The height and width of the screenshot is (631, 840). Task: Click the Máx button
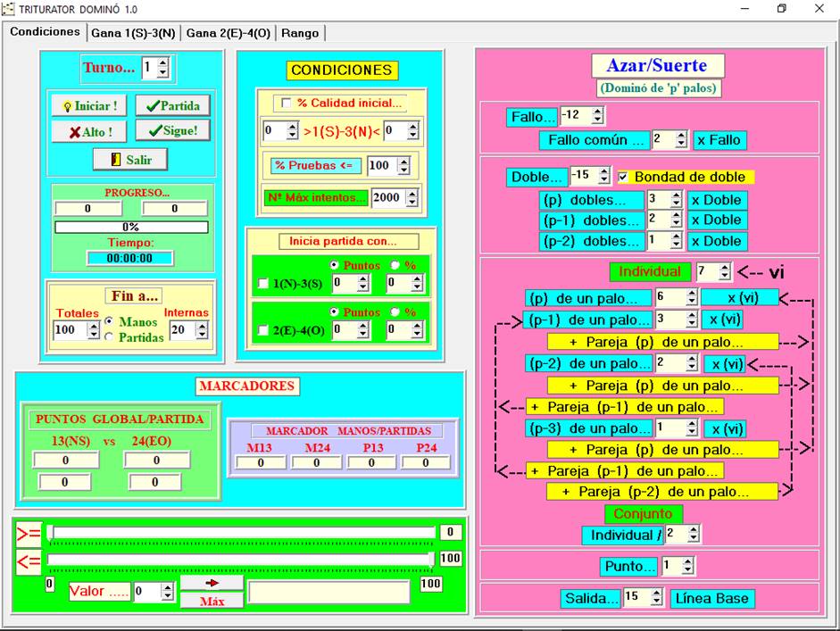(x=212, y=601)
